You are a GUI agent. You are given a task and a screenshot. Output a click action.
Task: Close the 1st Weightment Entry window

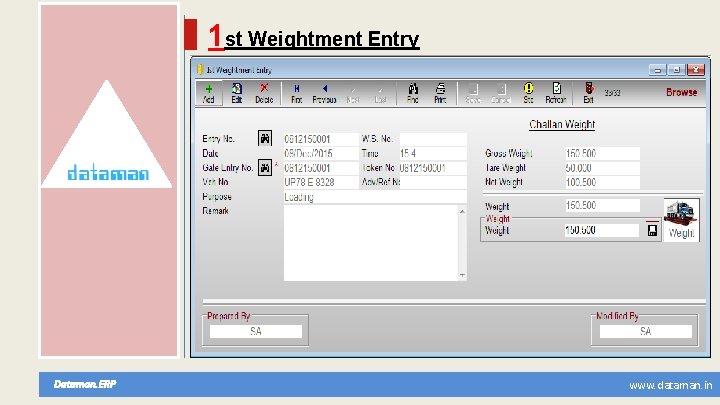tap(696, 70)
